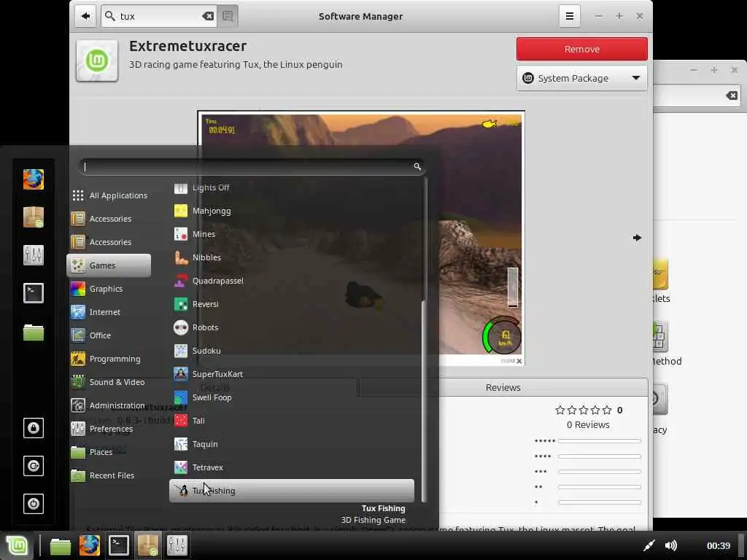747x560 pixels.
Task: Launch Nibbles from the Games list
Action: coord(292,257)
